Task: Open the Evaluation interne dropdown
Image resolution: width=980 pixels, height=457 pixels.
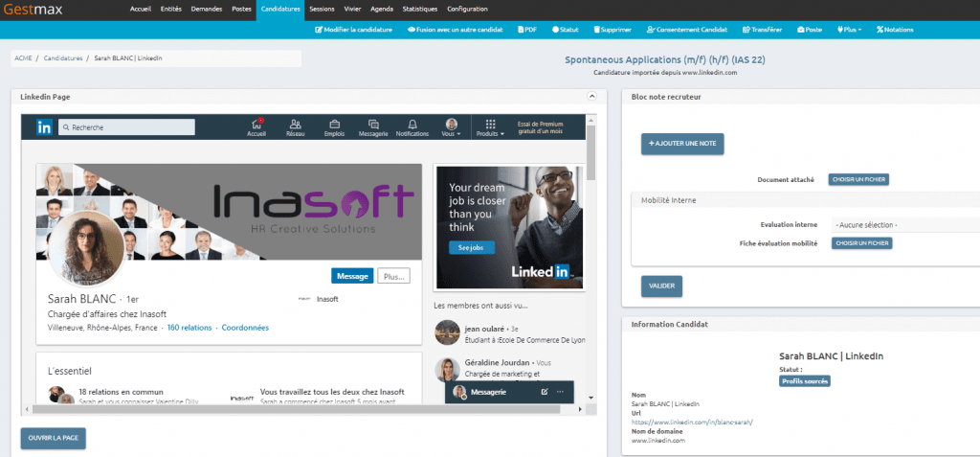Action: pos(905,225)
